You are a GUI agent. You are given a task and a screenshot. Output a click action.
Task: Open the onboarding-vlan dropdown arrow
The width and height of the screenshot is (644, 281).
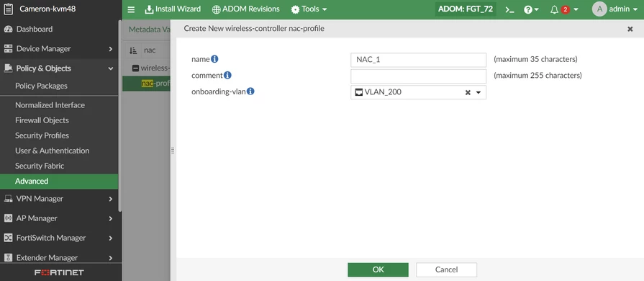[x=479, y=92]
